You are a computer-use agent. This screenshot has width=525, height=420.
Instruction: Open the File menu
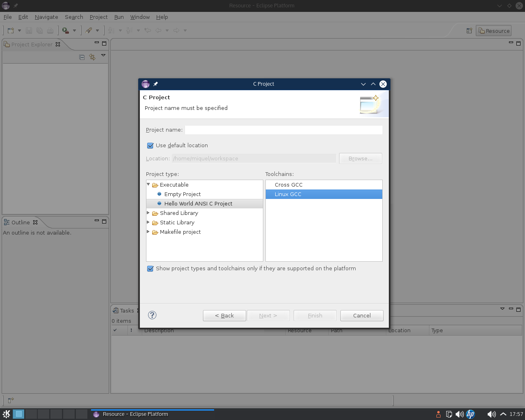pyautogui.click(x=7, y=17)
